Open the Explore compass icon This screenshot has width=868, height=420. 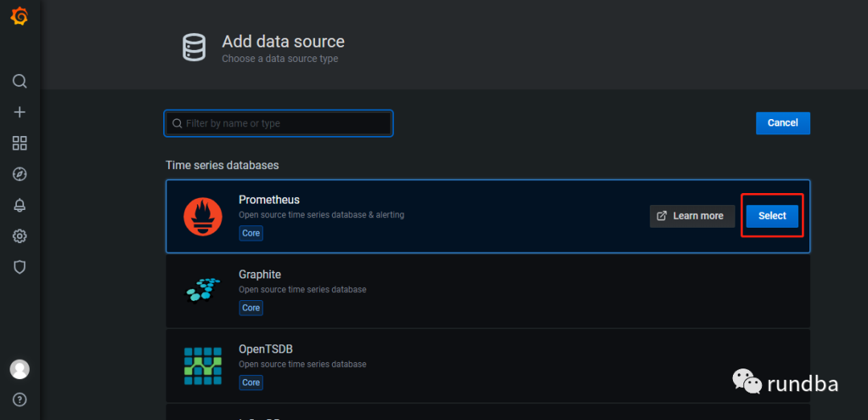tap(20, 175)
